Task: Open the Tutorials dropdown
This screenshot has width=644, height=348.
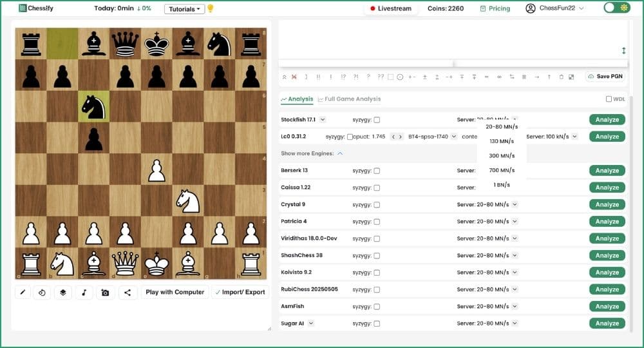Action: coord(184,9)
